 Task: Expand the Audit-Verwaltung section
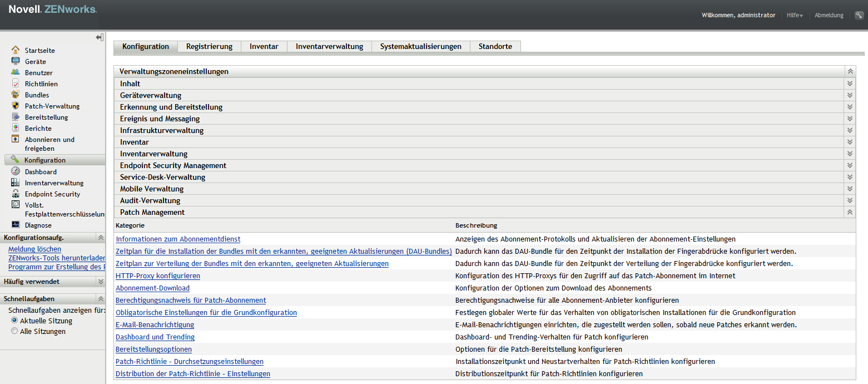[x=850, y=200]
